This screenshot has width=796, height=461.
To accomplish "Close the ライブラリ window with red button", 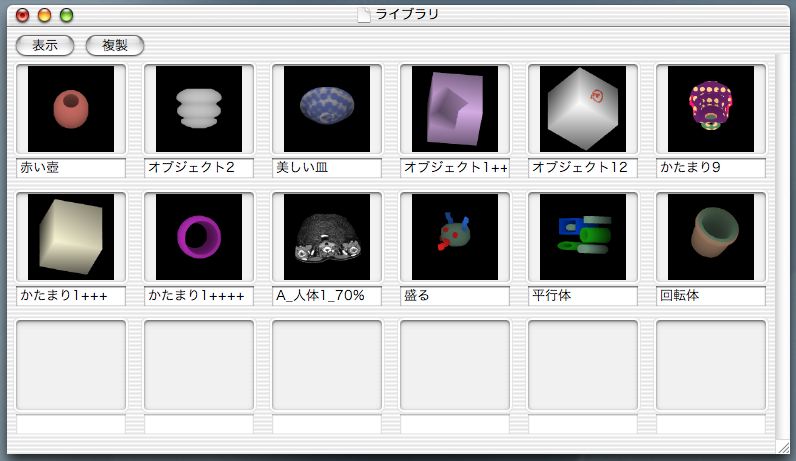I will (22, 15).
